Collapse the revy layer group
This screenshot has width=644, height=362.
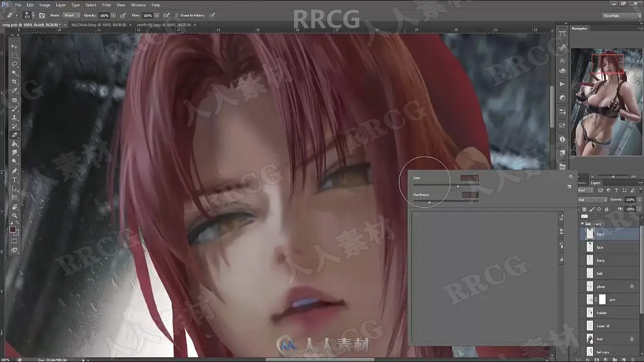[582, 224]
